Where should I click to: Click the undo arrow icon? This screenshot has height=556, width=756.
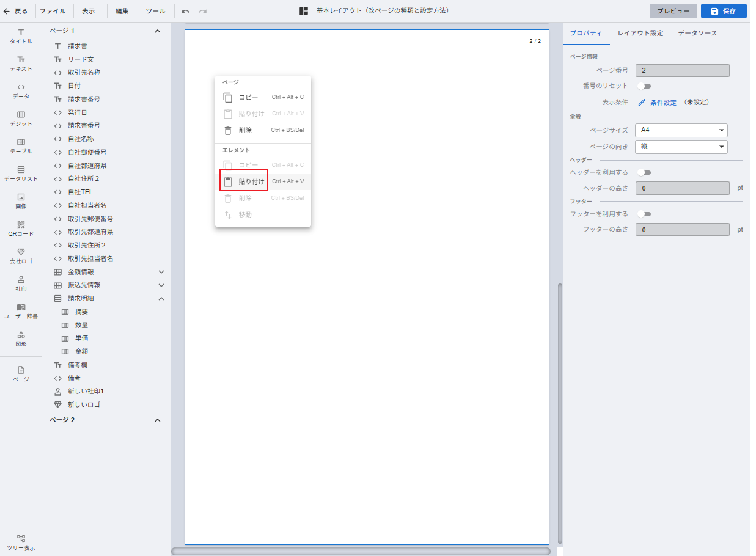[185, 11]
